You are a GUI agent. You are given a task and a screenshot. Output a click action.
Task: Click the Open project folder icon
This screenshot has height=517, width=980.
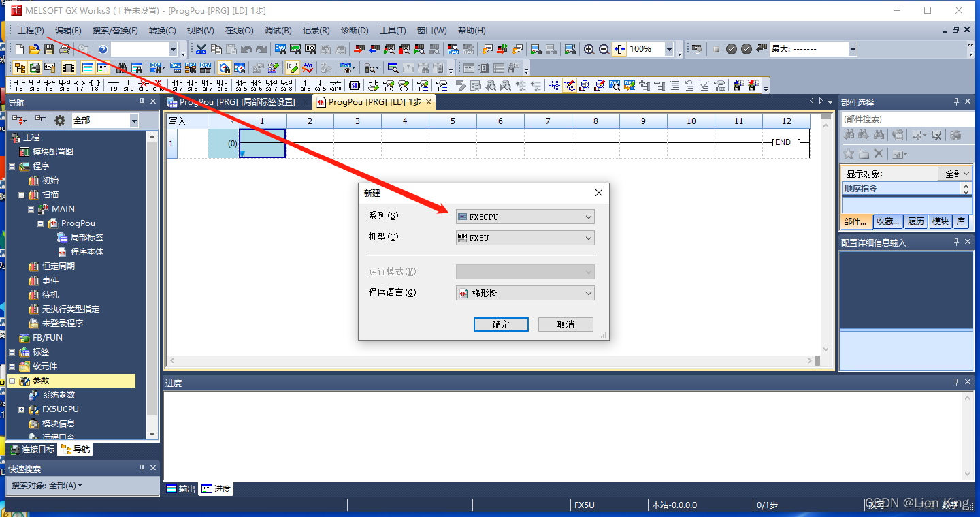[x=35, y=49]
